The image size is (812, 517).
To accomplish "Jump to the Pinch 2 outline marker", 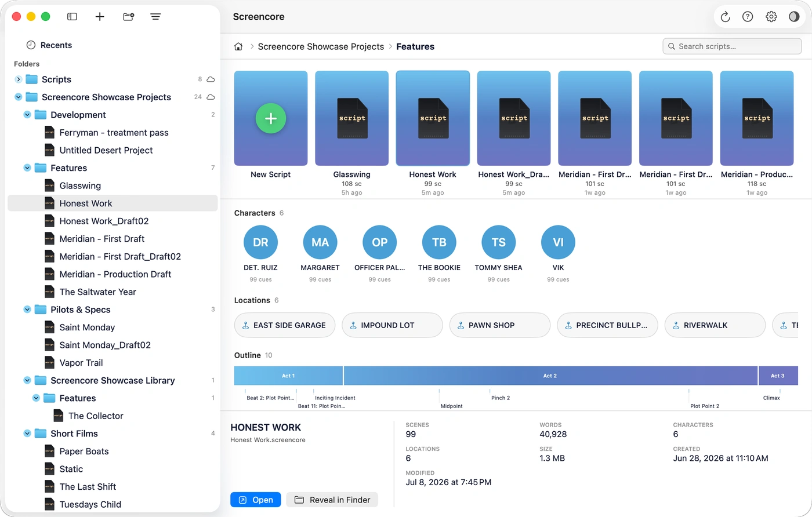I will pos(501,398).
